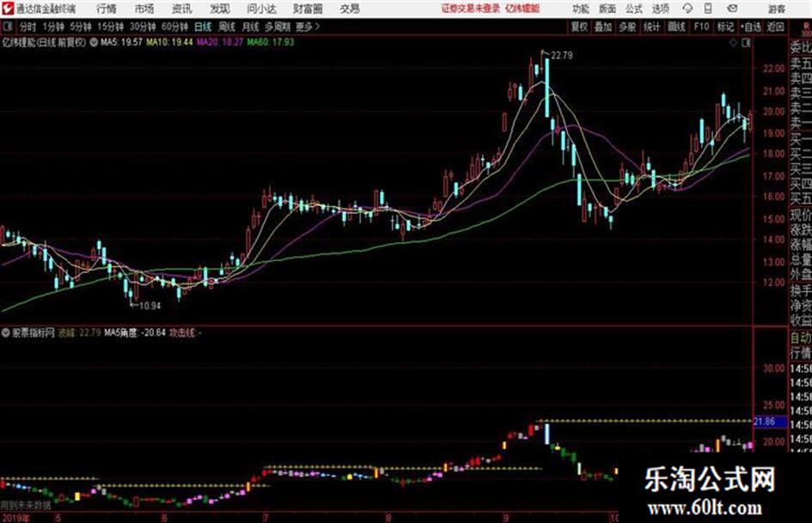The width and height of the screenshot is (812, 523).
Task: Open the 资讯 menu
Action: (182, 9)
